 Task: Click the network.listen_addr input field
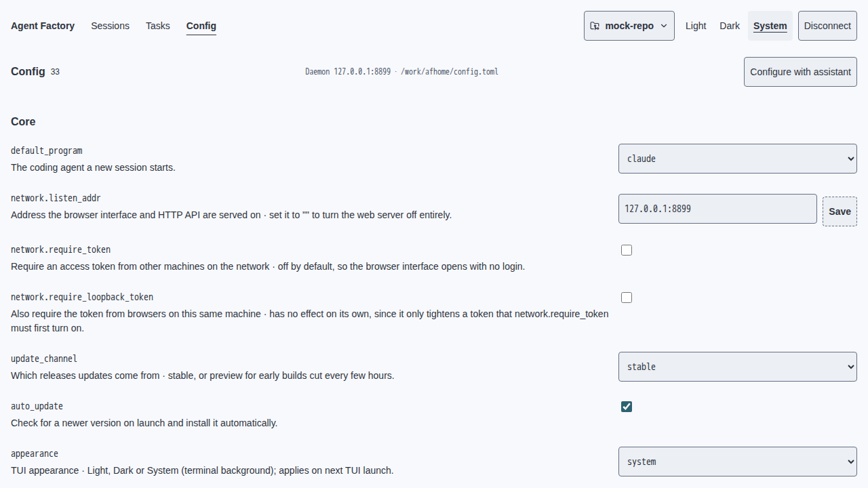(x=717, y=209)
